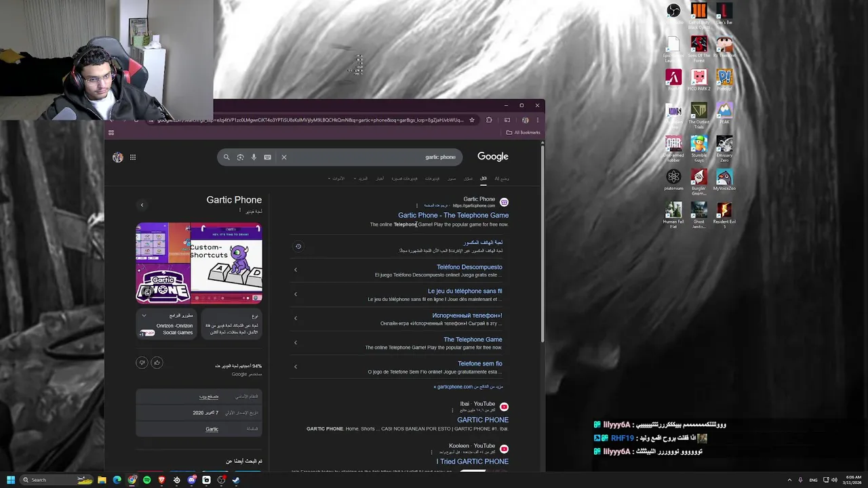Open the Google account avatar

tap(118, 157)
